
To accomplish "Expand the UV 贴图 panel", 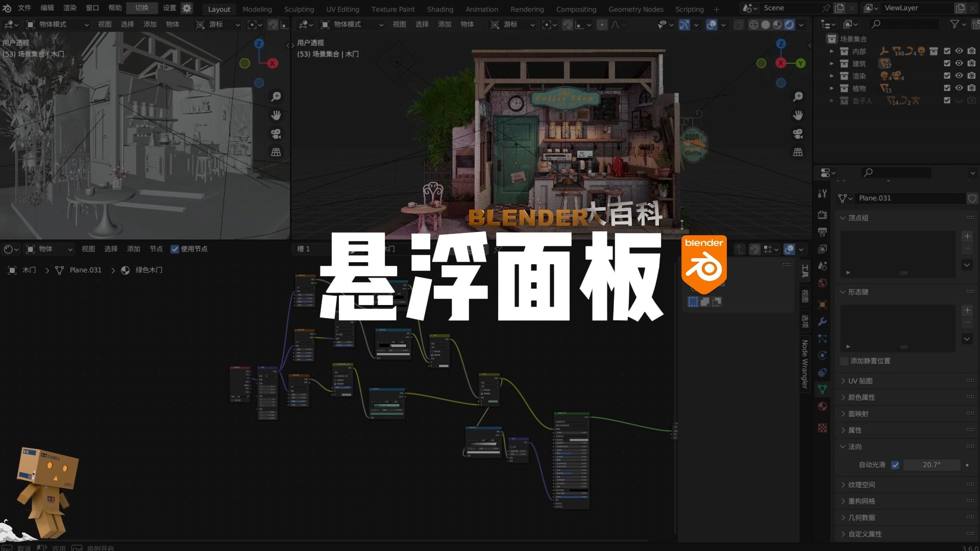I will click(x=843, y=381).
